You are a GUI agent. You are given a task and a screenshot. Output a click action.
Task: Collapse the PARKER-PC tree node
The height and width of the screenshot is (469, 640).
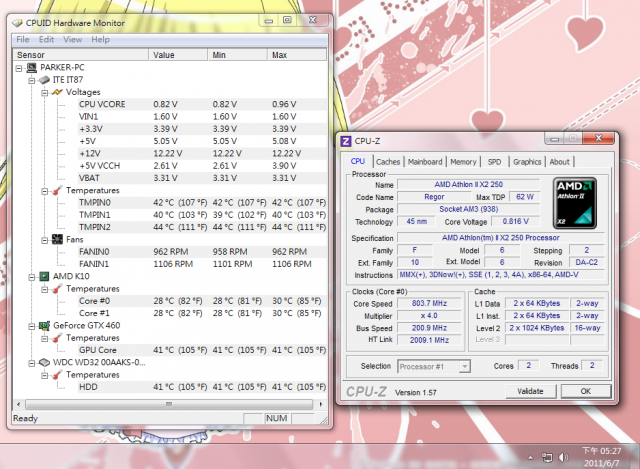[19, 68]
